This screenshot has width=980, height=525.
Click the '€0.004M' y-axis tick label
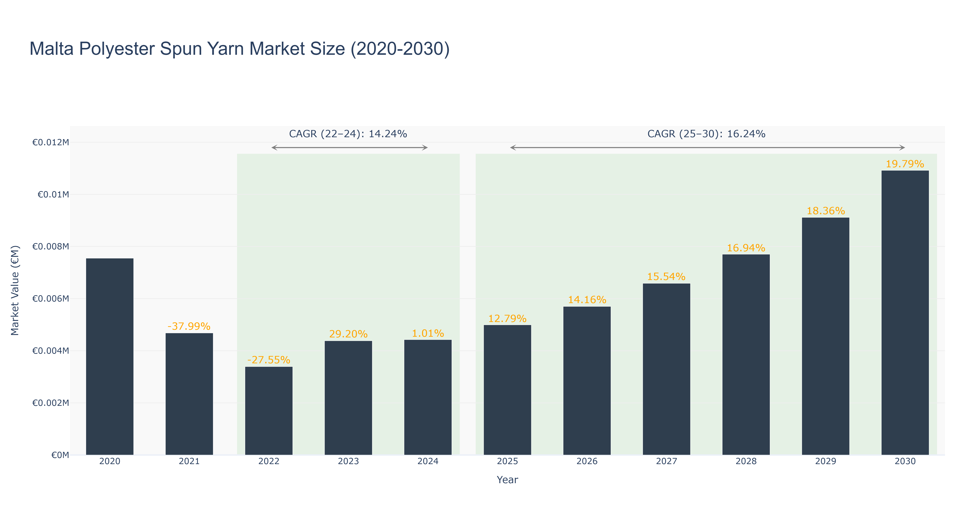point(51,351)
